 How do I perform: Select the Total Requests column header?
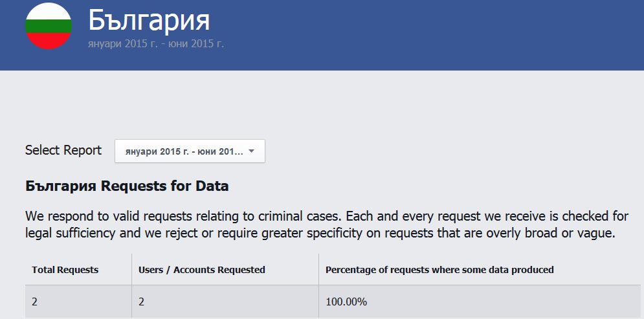pos(65,270)
